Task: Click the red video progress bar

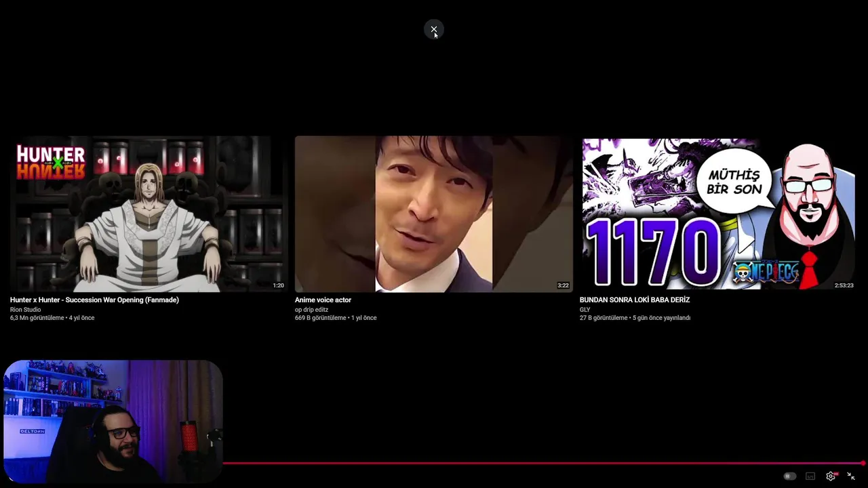Action: (544, 464)
